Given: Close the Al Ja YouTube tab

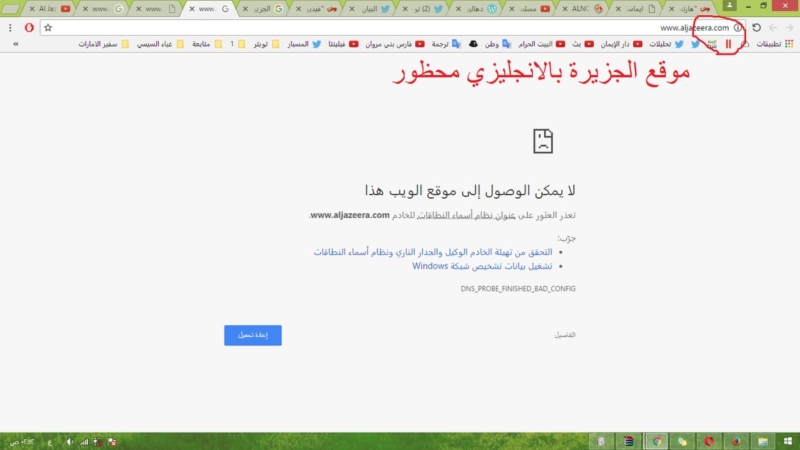Looking at the screenshot, I should click(x=32, y=9).
